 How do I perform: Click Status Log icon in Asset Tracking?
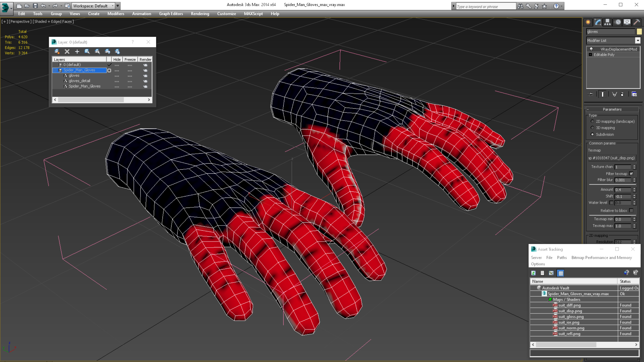(x=542, y=273)
